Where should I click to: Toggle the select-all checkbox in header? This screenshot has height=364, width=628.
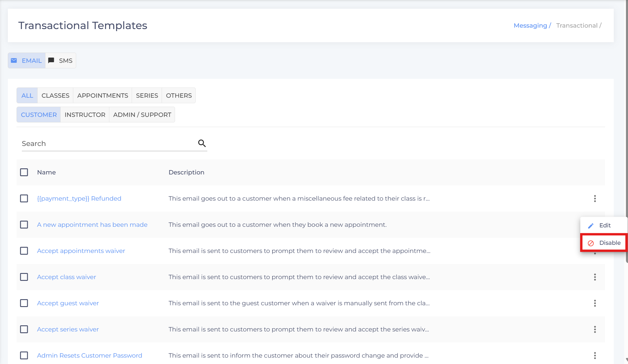[24, 172]
